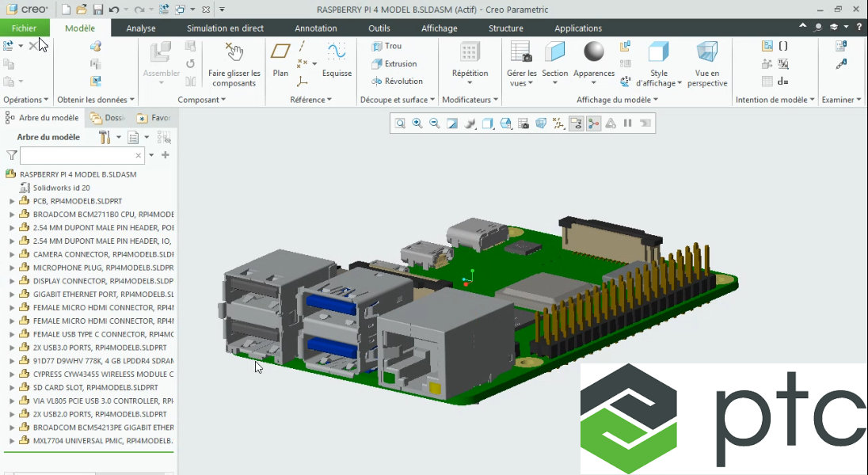Screen dimensions: 868x475
Task: Open a file with the folder icon
Action: tap(82, 9)
